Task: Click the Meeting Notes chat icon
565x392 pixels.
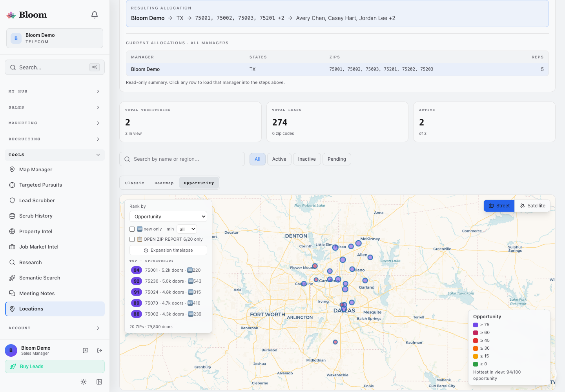Action: point(12,293)
